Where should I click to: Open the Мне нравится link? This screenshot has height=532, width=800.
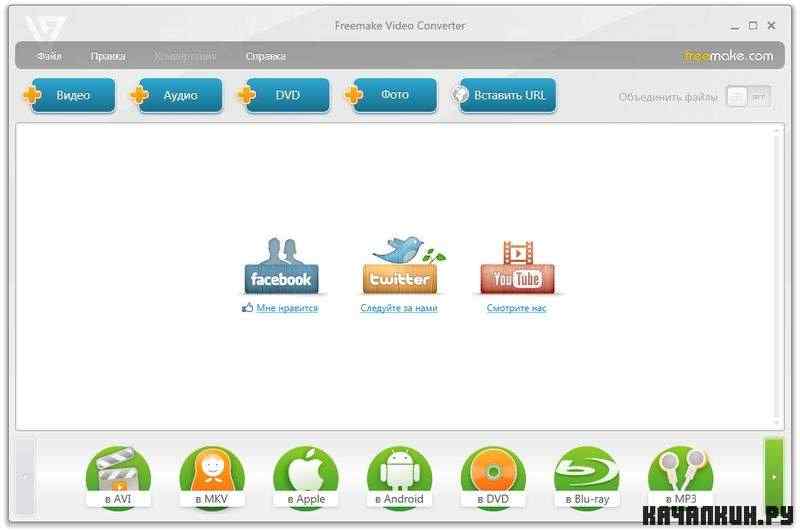[287, 308]
